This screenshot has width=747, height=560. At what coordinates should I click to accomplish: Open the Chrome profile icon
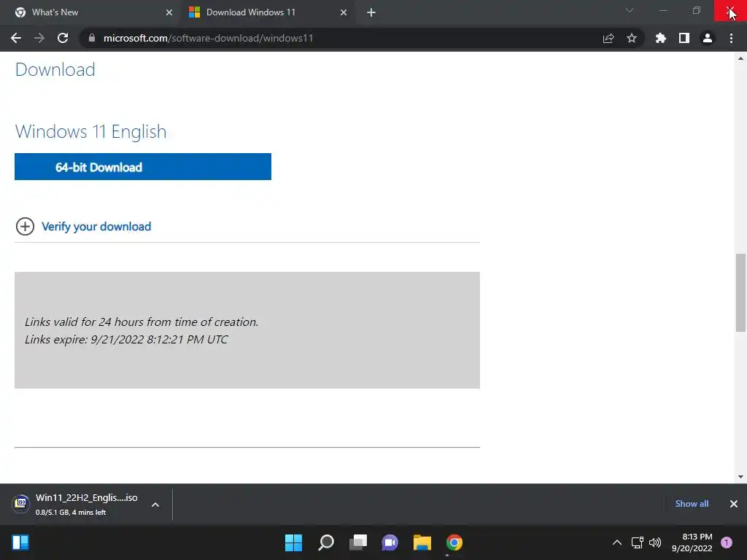[x=708, y=38]
